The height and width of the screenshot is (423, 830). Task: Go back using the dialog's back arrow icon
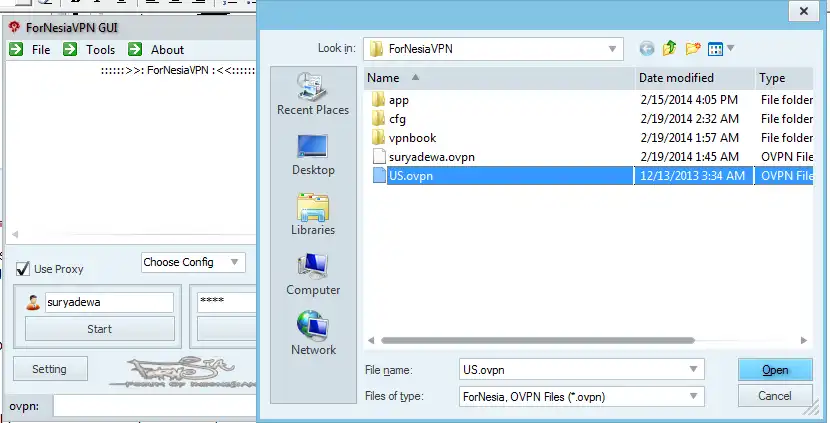646,49
